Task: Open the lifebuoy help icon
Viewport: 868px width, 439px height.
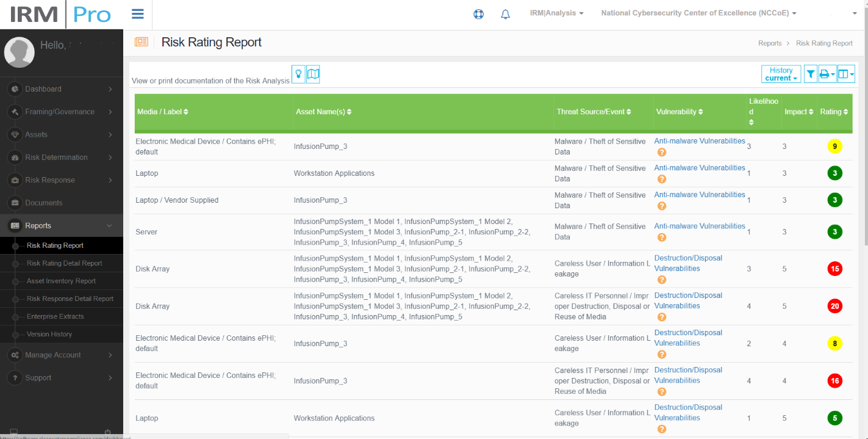Action: point(479,14)
